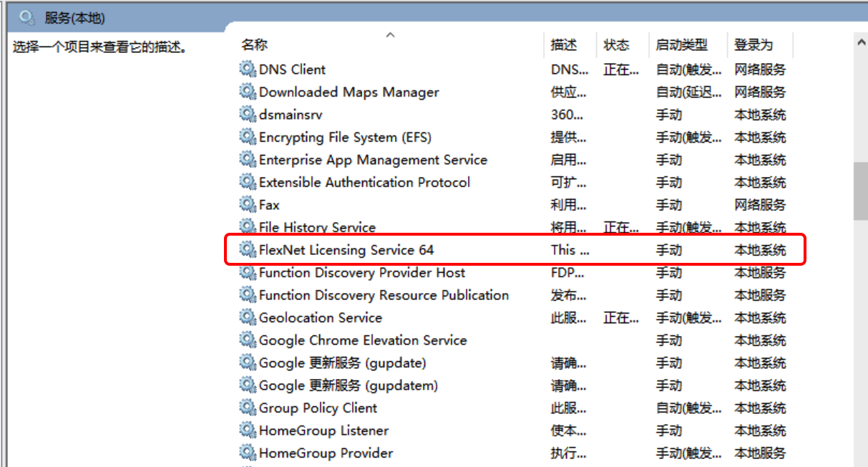Screen dimensions: 868x467
Task: Click the 本地服务 login of Function Discovery Resource Publication
Action: pyautogui.click(x=759, y=295)
